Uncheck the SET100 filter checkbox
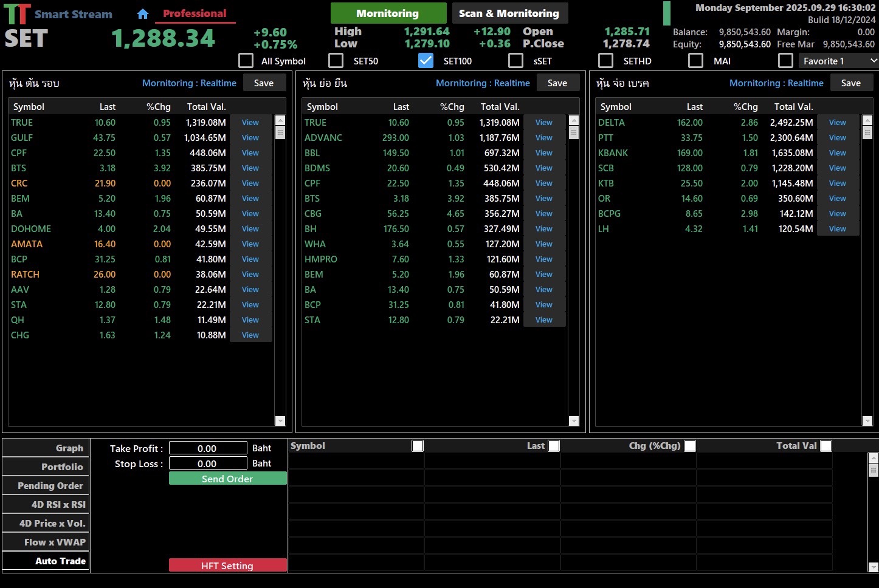Image resolution: width=879 pixels, height=588 pixels. 426,61
